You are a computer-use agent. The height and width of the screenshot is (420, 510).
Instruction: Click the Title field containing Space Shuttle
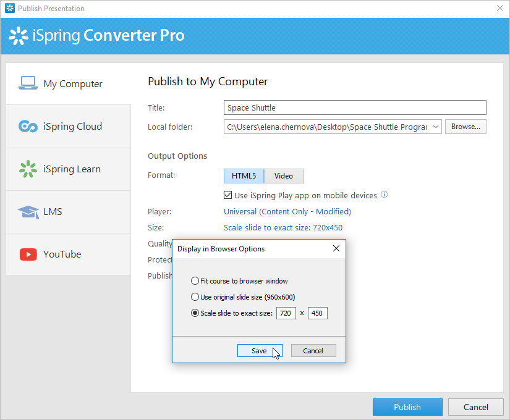pos(355,107)
